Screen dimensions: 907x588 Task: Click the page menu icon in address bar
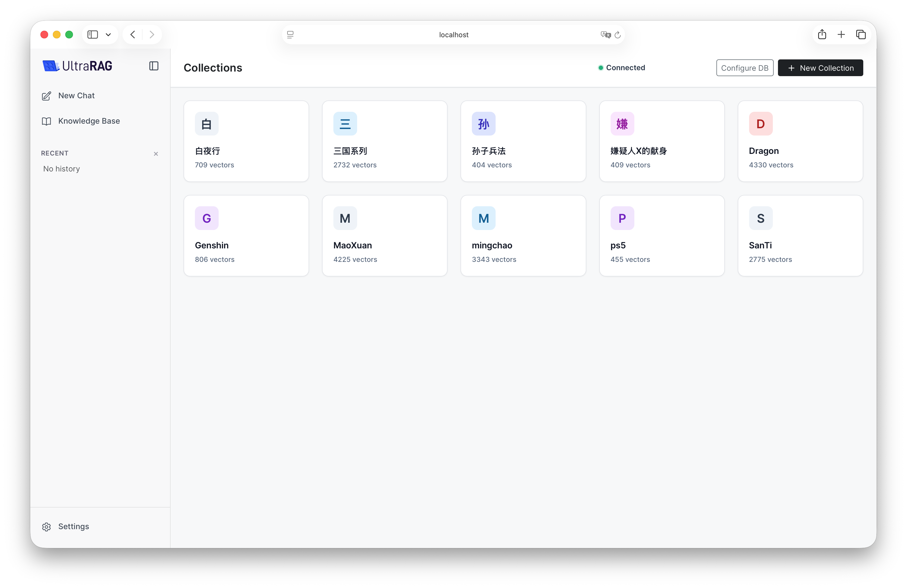click(290, 35)
